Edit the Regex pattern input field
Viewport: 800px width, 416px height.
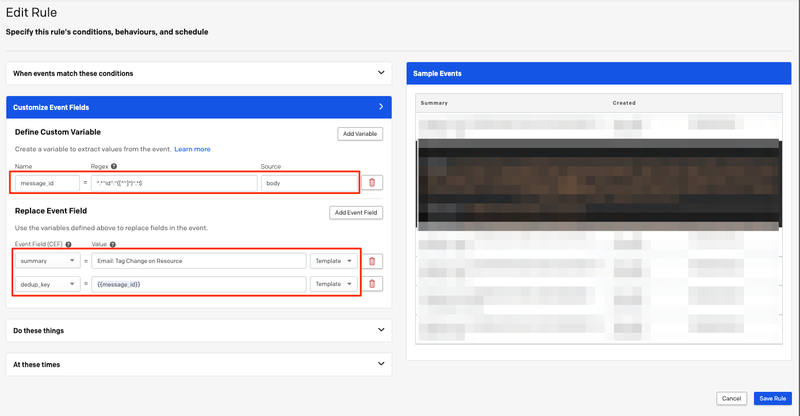(x=174, y=183)
